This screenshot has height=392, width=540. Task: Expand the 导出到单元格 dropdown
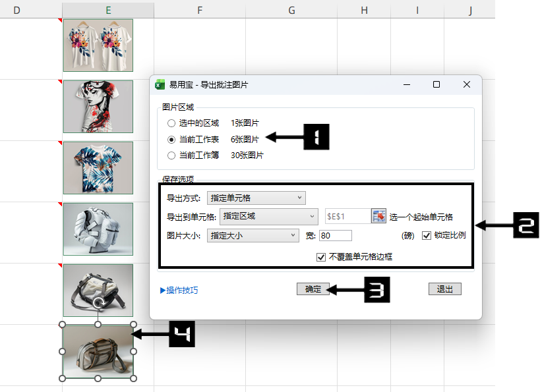tap(268, 216)
